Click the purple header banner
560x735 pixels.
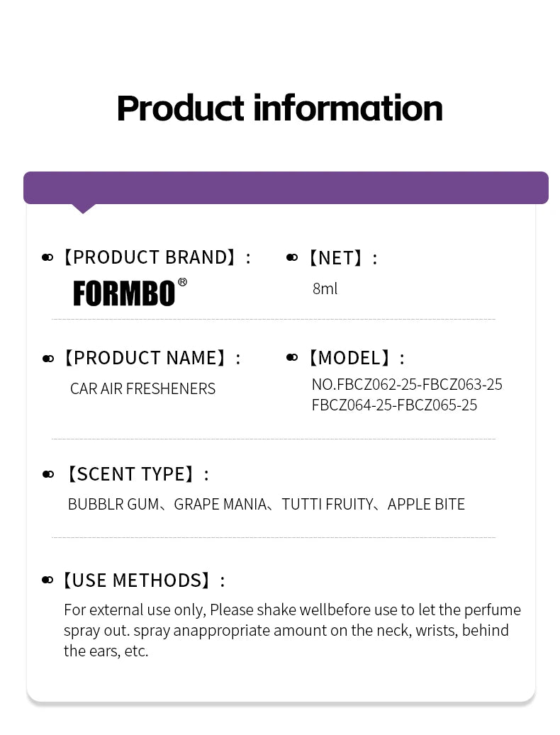click(x=286, y=188)
